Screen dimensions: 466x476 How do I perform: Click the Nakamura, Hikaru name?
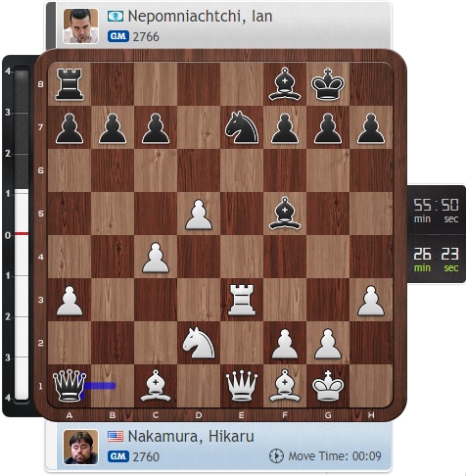(x=191, y=436)
